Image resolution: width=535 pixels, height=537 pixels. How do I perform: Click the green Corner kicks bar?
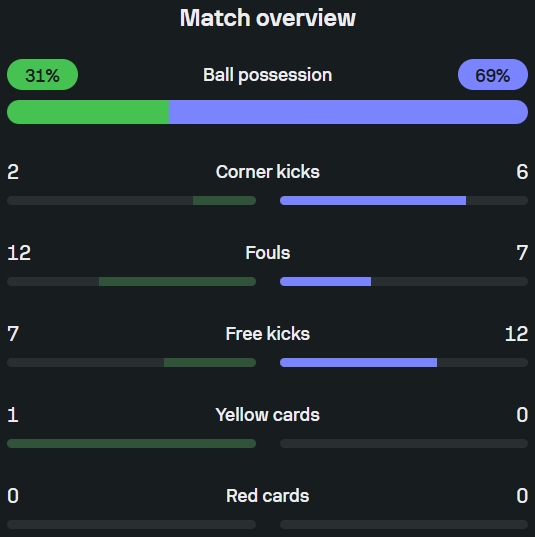[224, 200]
